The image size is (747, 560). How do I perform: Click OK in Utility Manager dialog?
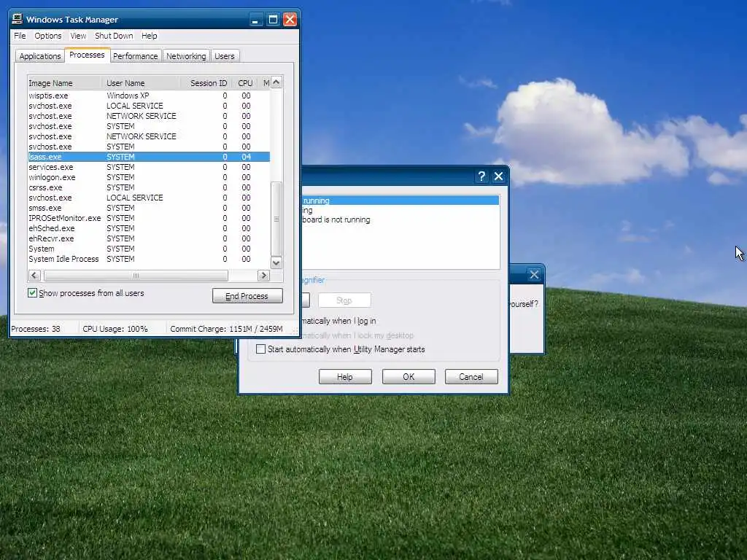(x=409, y=377)
